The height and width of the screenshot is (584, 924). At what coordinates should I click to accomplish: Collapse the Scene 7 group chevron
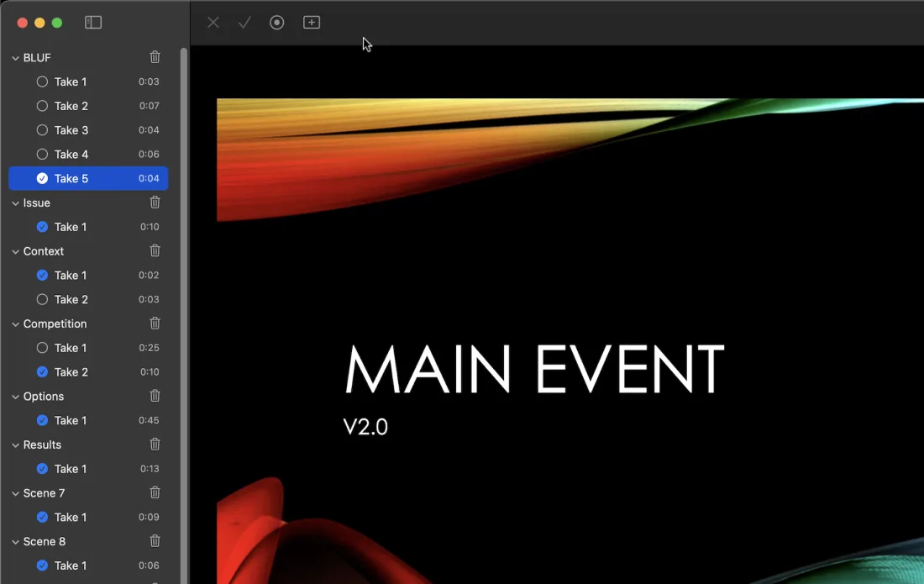point(15,493)
